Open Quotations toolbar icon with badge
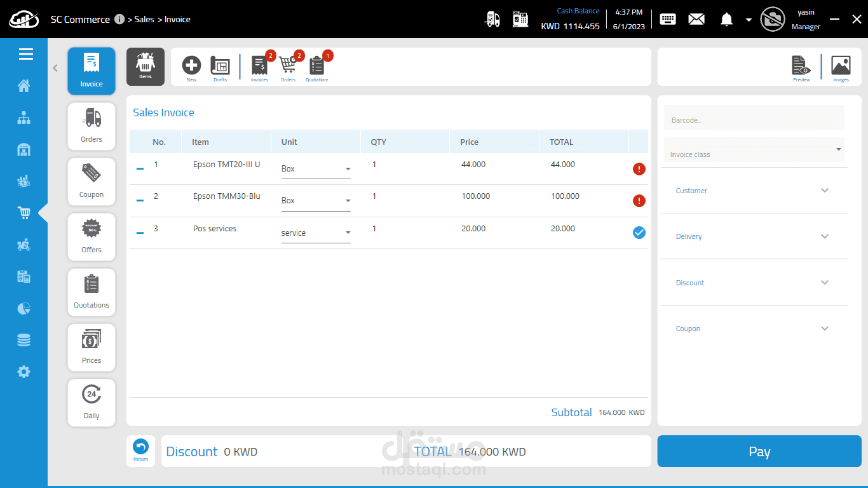The image size is (868, 488). tap(318, 67)
